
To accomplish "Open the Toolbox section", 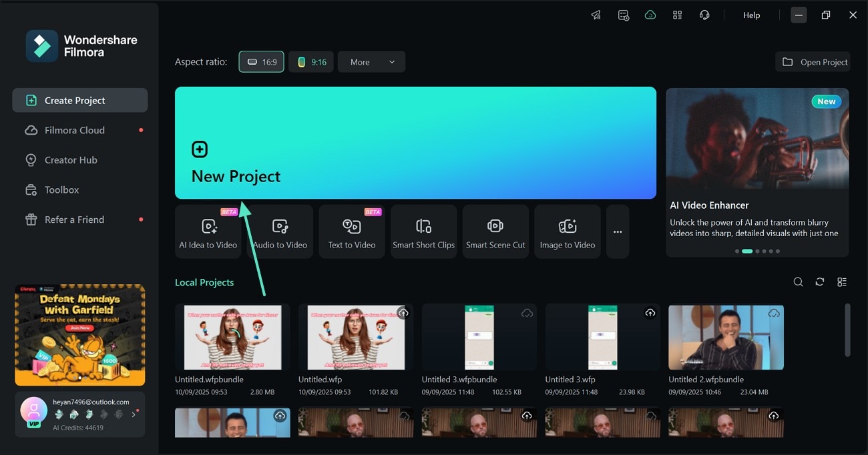I will click(x=80, y=189).
